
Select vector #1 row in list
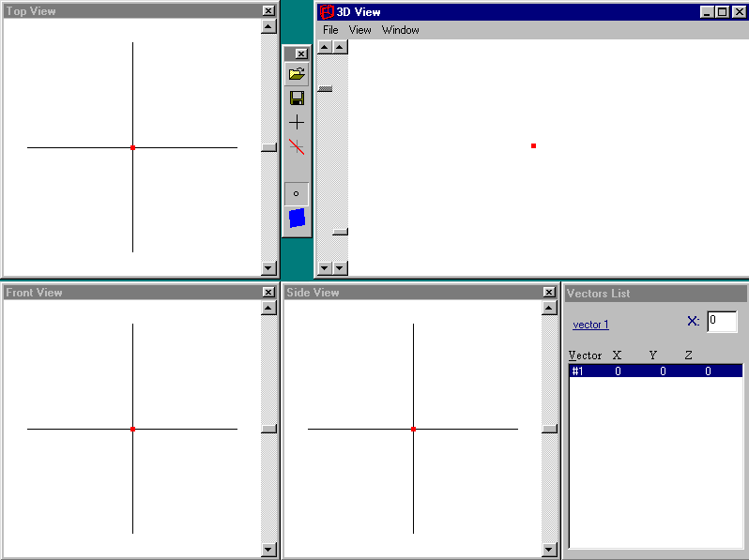[x=655, y=371]
